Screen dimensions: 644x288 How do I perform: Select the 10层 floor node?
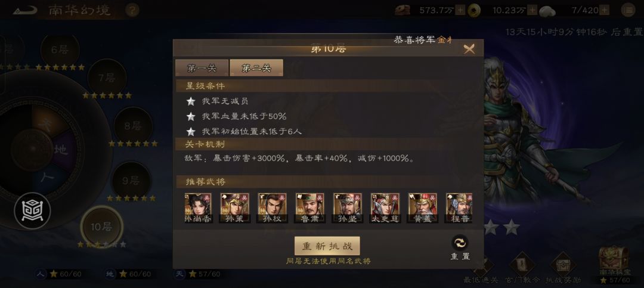[101, 227]
